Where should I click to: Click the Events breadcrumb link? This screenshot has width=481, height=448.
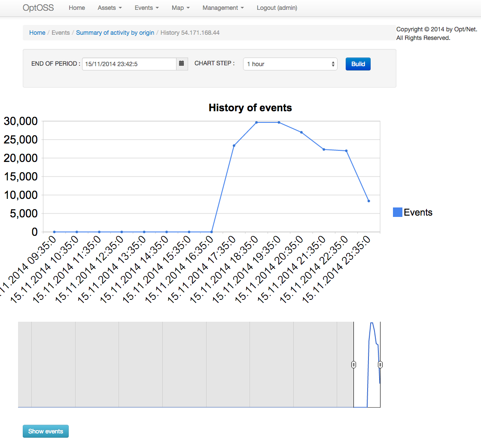(61, 33)
